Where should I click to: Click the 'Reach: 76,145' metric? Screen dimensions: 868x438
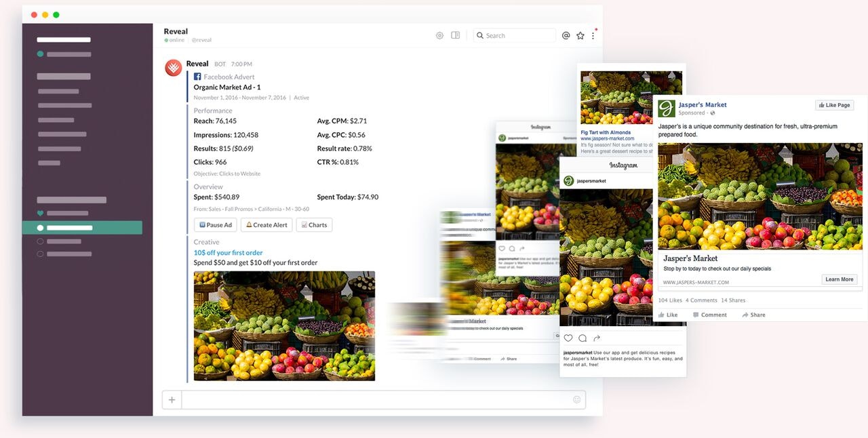pos(215,121)
